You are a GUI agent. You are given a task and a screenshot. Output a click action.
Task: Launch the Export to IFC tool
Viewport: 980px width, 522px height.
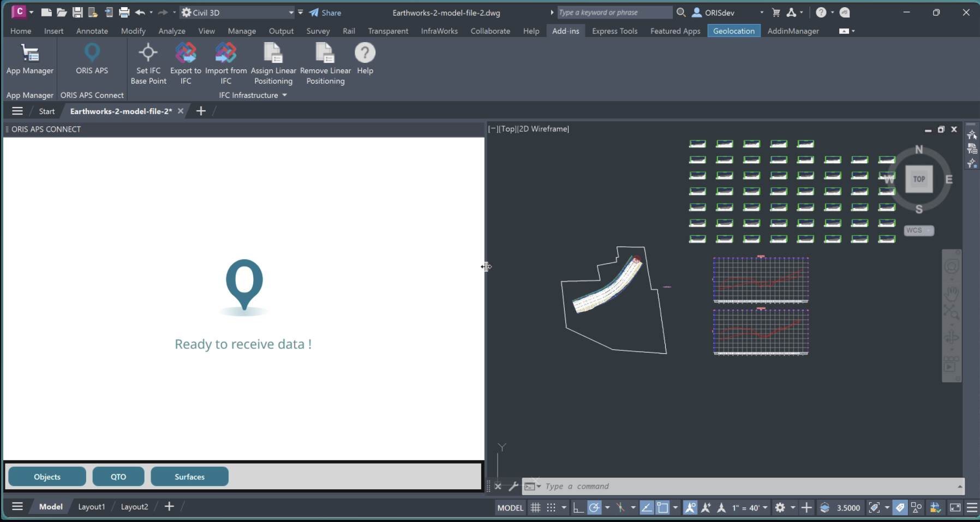coord(186,54)
